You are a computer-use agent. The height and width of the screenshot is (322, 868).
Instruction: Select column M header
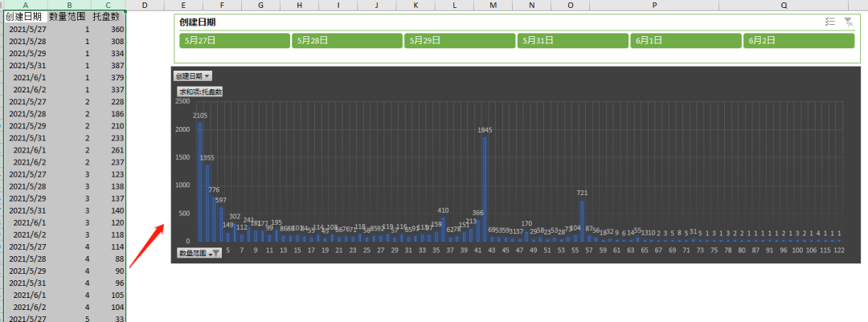coord(493,5)
